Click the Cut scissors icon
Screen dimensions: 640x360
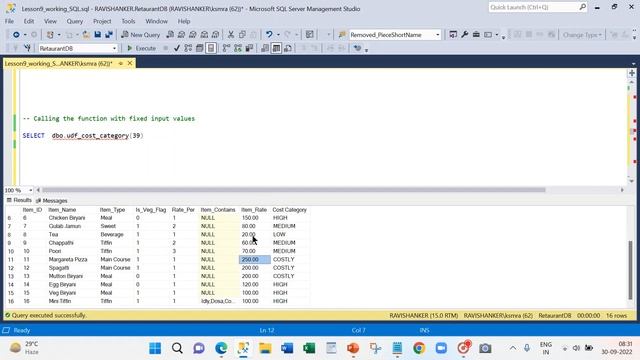(231, 35)
